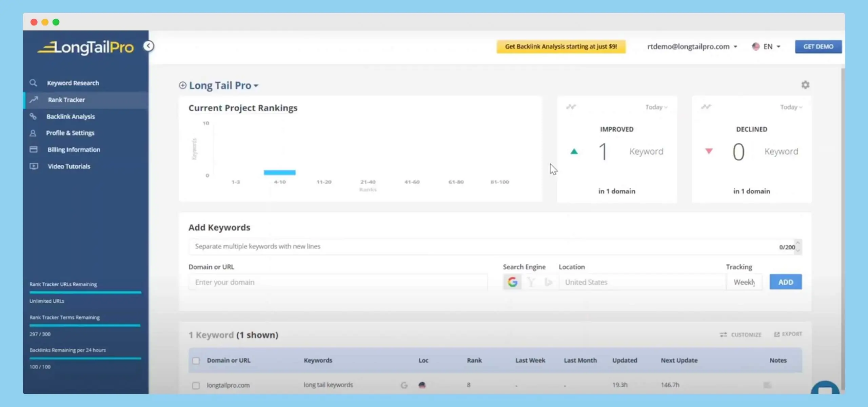
Task: Open the EN language menu
Action: click(767, 46)
